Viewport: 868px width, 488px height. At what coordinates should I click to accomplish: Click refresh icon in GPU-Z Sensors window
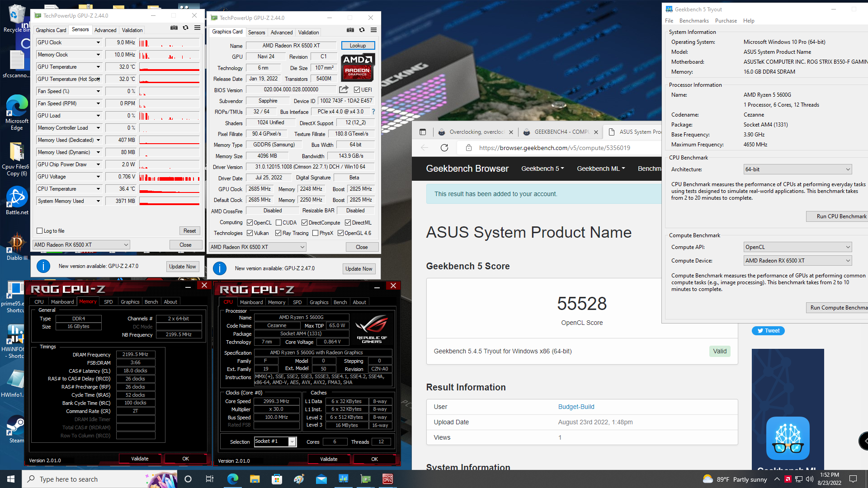click(x=185, y=28)
